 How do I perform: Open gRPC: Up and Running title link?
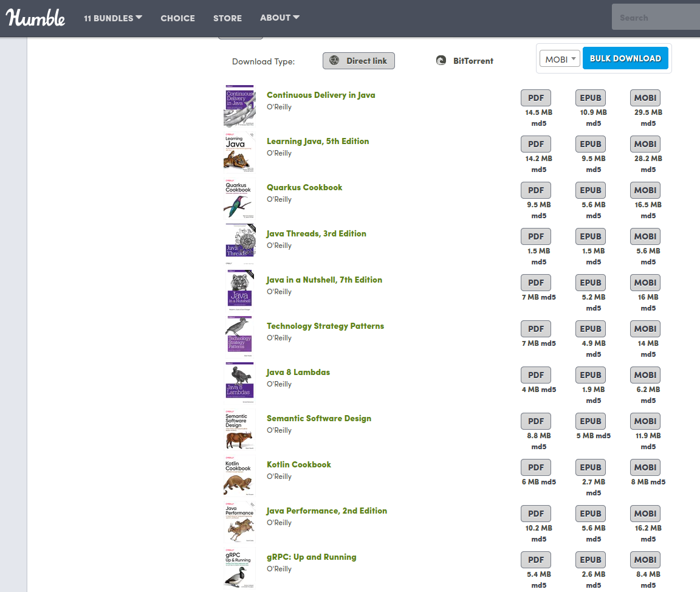pos(311,557)
